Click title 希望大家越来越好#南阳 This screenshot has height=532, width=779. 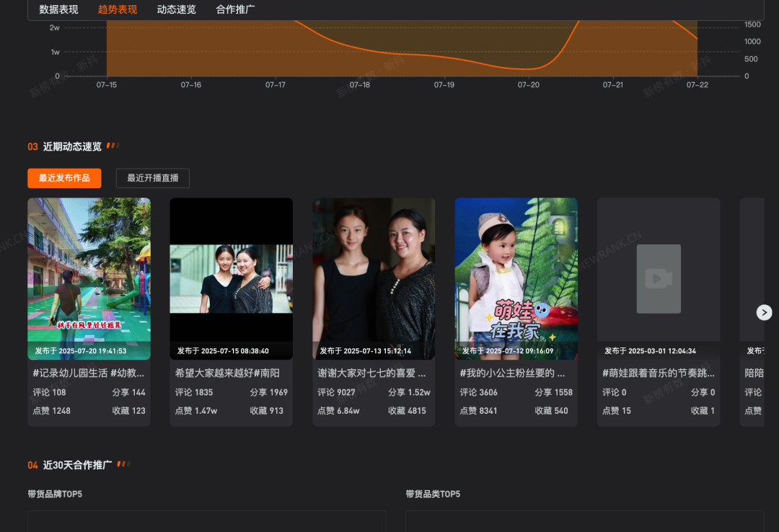click(x=227, y=373)
